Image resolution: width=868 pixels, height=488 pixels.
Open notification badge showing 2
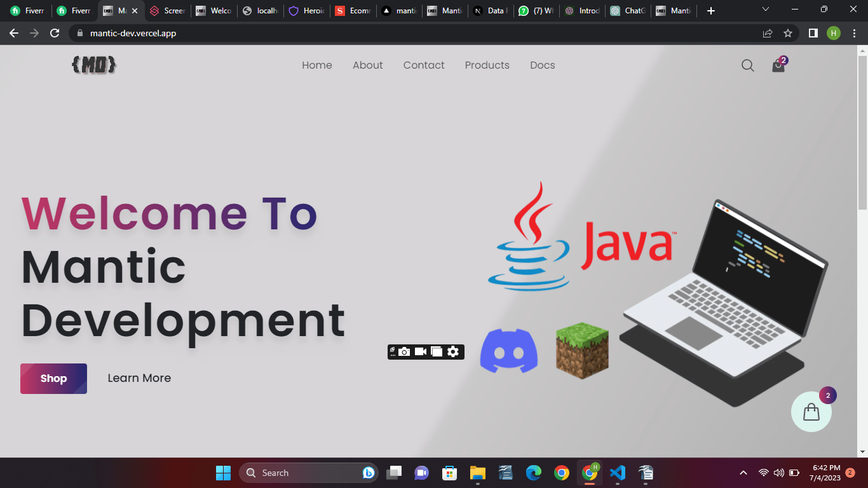[850, 473]
